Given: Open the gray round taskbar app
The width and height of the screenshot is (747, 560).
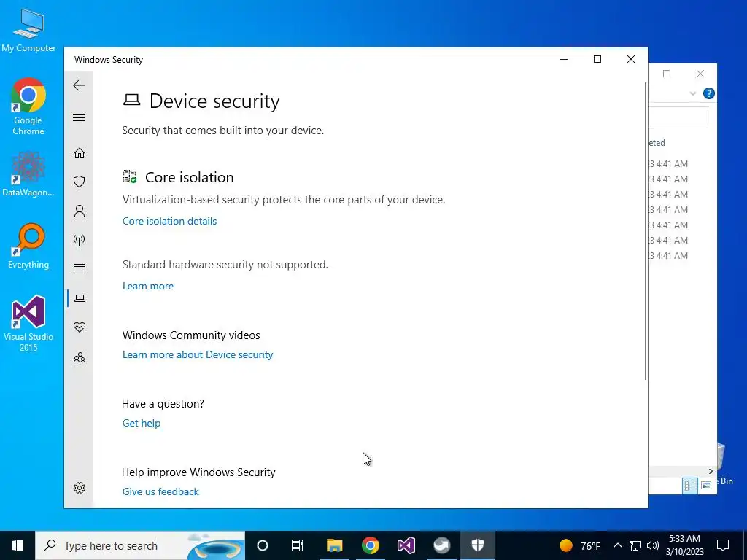Looking at the screenshot, I should 441,545.
